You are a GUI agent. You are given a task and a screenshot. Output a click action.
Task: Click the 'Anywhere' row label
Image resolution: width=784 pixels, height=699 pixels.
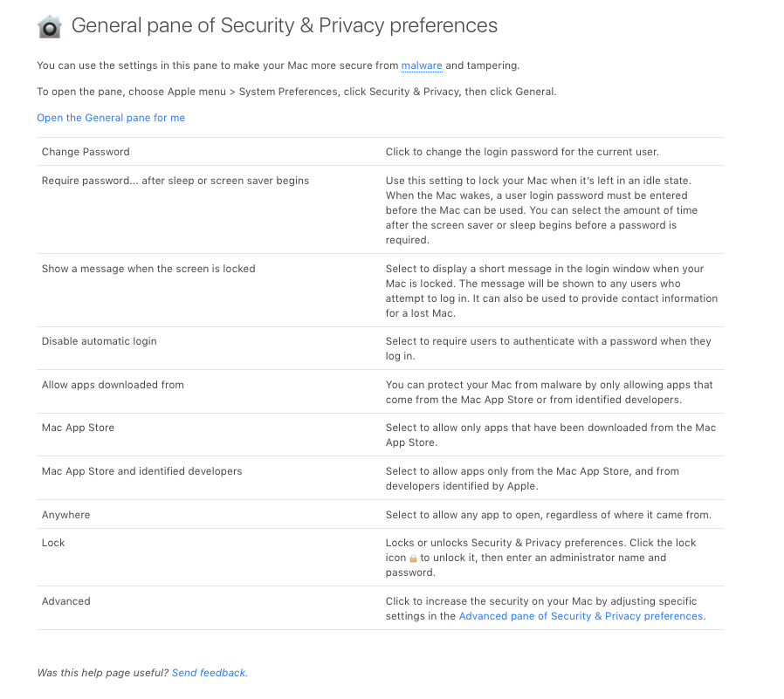tap(66, 515)
